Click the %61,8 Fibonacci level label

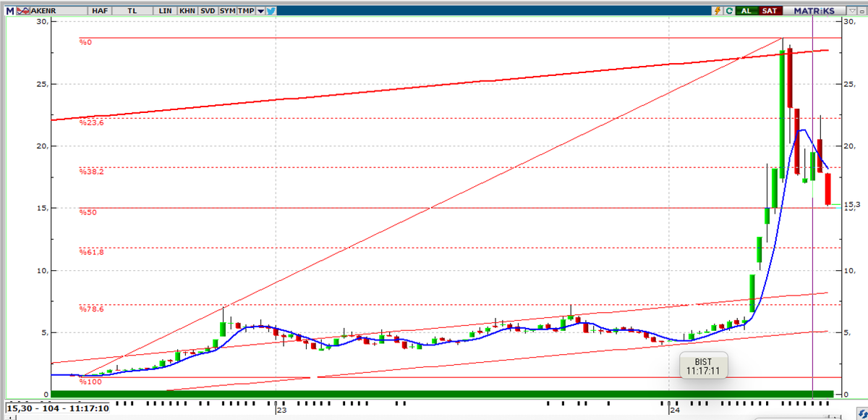click(90, 252)
